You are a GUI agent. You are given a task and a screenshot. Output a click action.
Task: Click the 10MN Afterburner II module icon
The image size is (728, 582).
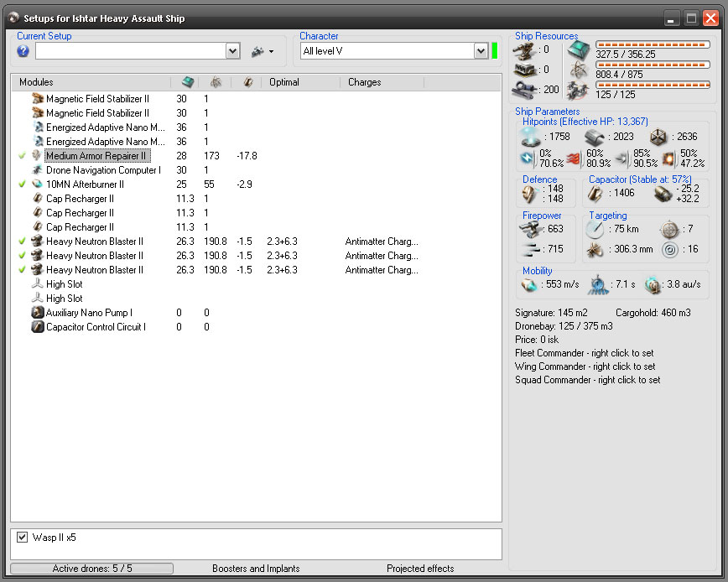click(x=37, y=184)
